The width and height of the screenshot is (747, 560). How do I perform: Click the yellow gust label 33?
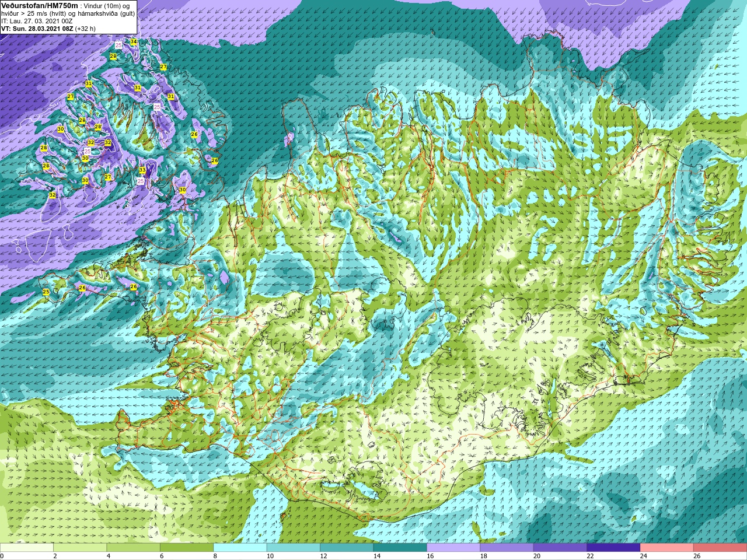coord(142,170)
